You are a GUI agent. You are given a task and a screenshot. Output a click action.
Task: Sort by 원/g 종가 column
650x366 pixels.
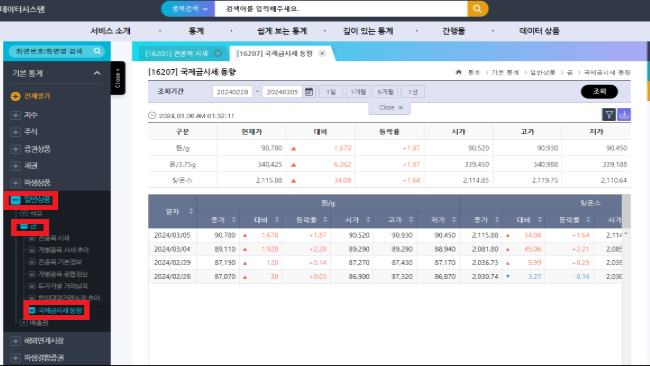[x=234, y=220]
